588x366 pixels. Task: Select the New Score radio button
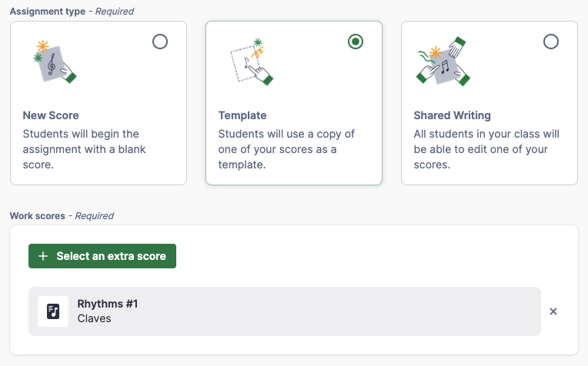(160, 42)
